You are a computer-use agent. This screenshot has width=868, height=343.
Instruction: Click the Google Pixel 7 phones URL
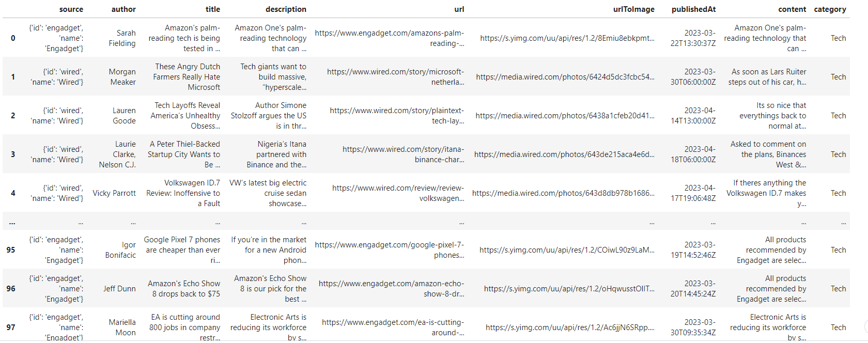pos(390,250)
